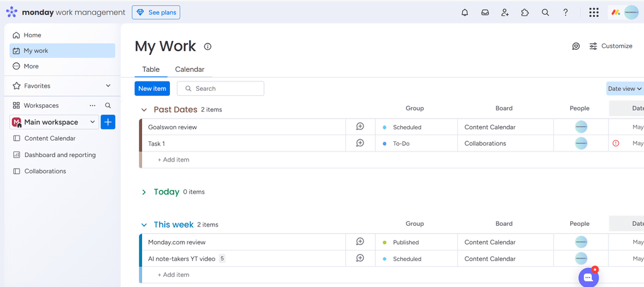Open update conversation for Task 1

point(360,143)
